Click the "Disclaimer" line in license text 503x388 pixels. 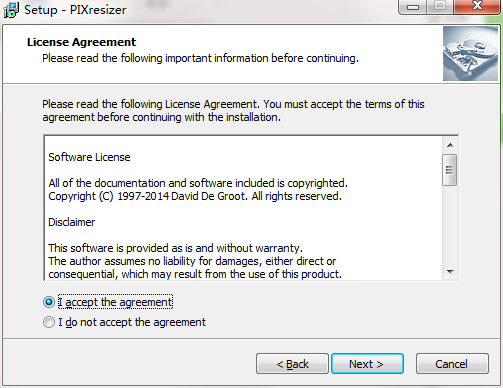click(x=72, y=222)
